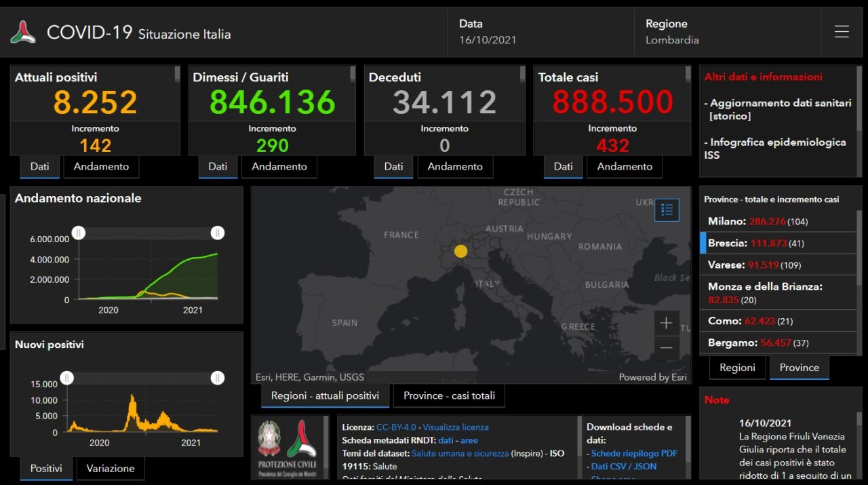Show Variazione chart for Nuovi positivi

111,468
